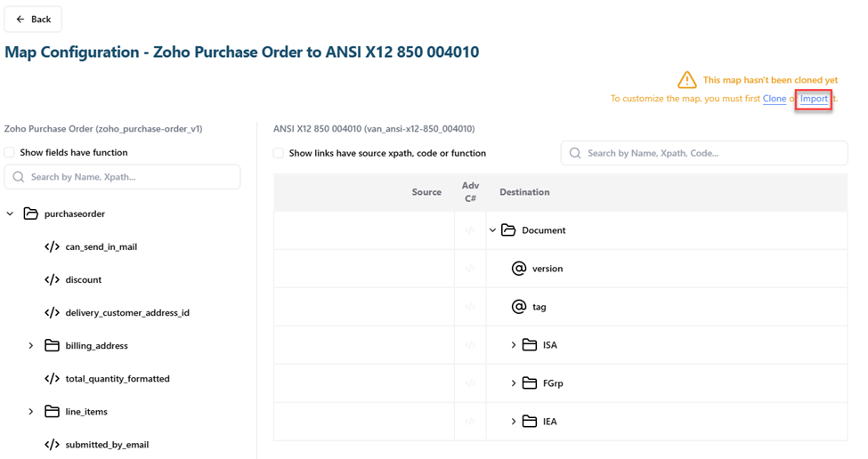Select the can_send_in_mail field
The width and height of the screenshot is (868, 459).
(101, 246)
